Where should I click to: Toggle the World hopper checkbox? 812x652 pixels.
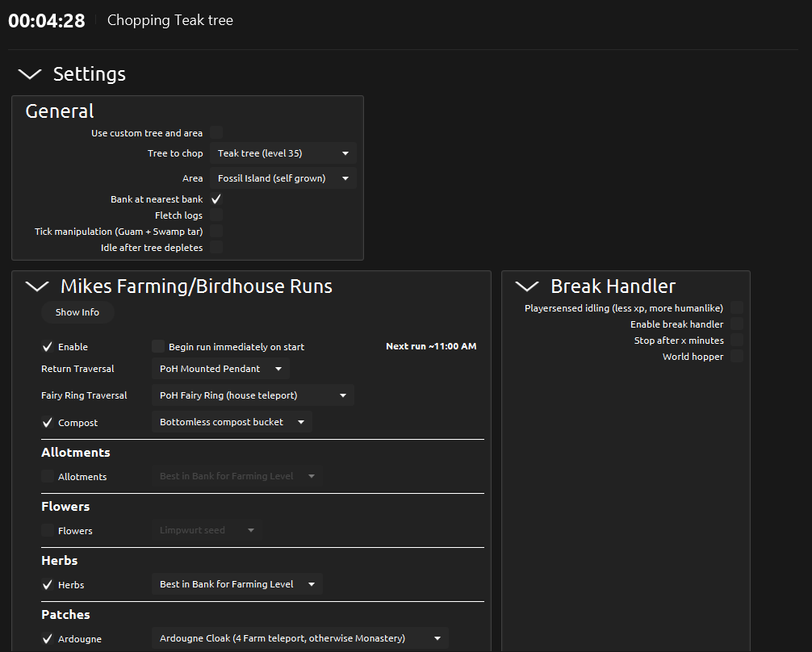736,357
